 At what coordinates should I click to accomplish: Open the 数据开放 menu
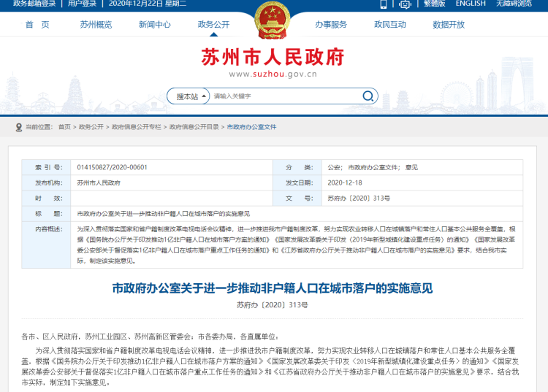(449, 25)
